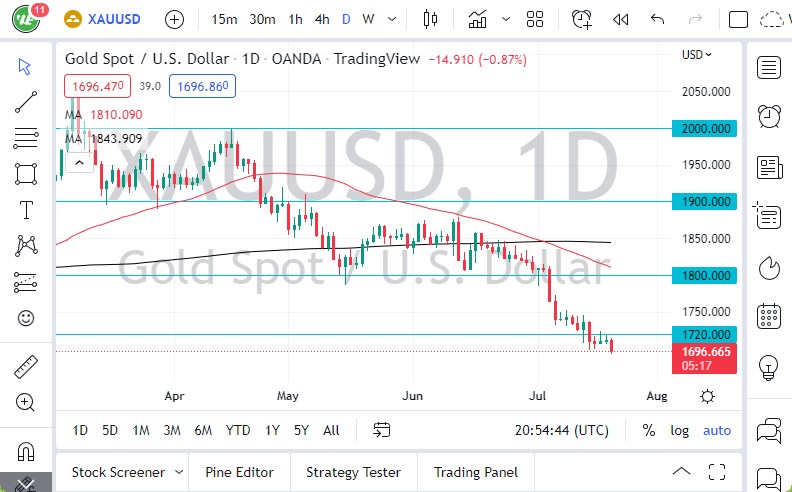Image resolution: width=792 pixels, height=492 pixels.
Task: Toggle the log scale
Action: (680, 430)
